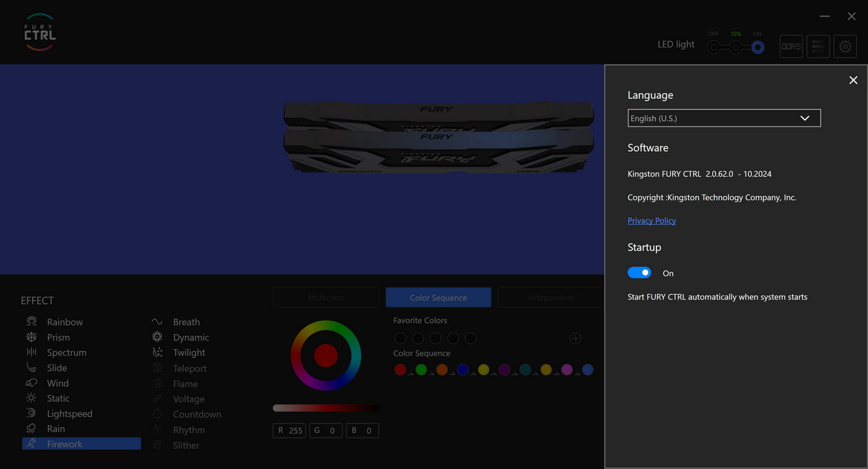Select the Voltage effect icon
This screenshot has width=868, height=469.
(x=157, y=399)
